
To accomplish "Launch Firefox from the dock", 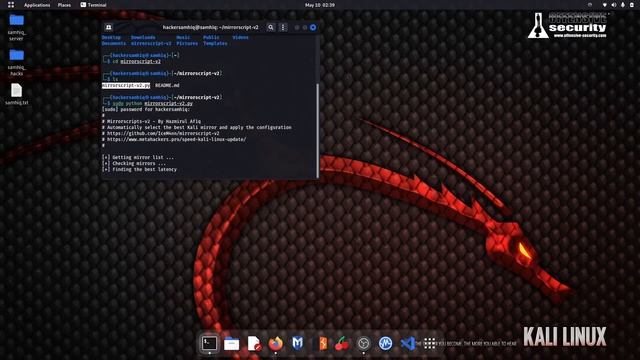I will coord(276,344).
